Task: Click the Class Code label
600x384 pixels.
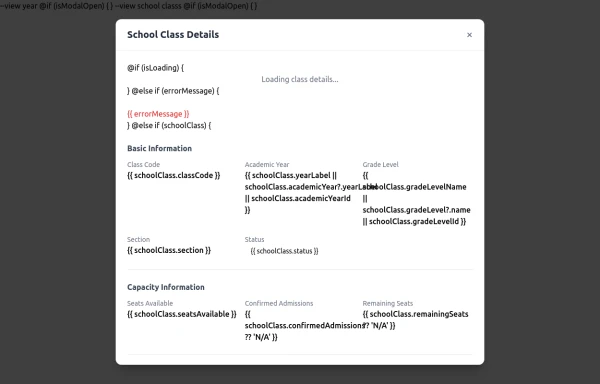Action: [143, 164]
